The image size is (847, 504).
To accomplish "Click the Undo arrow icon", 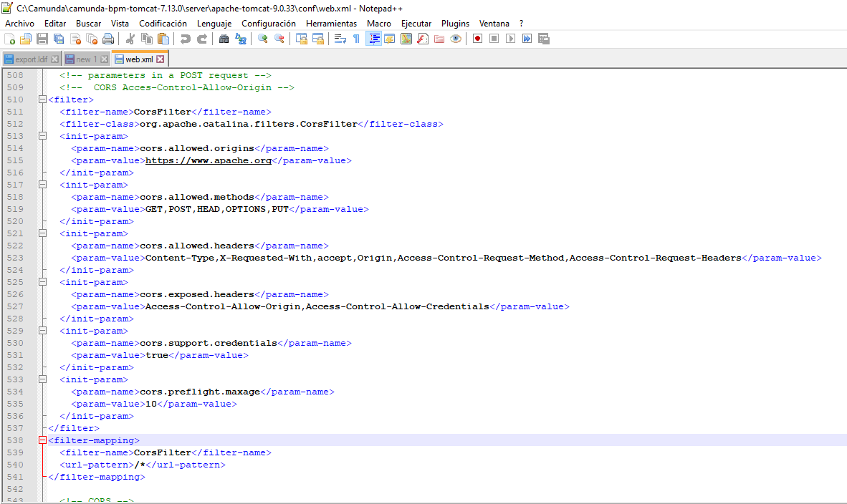I will 186,39.
